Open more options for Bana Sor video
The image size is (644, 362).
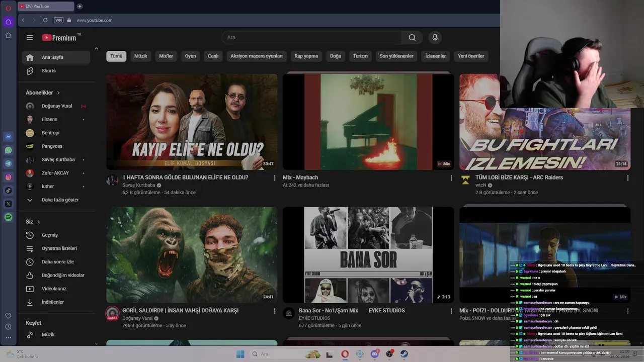(451, 311)
